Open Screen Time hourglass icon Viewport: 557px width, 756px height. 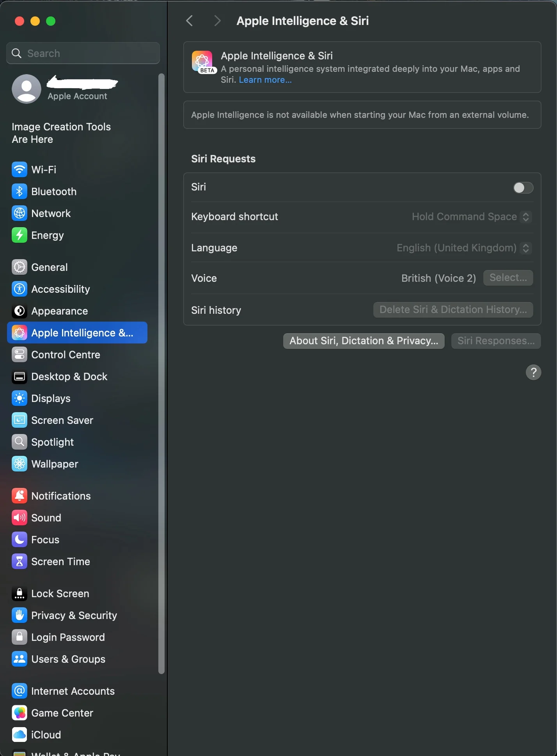(x=20, y=561)
